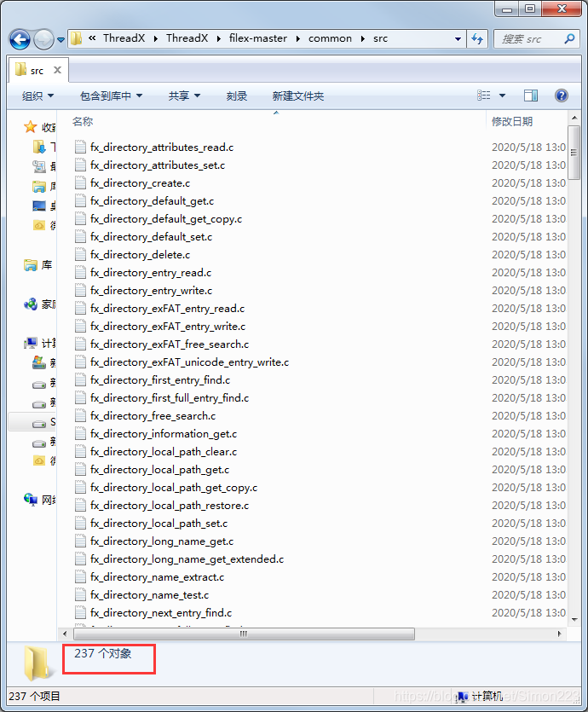This screenshot has height=712, width=588.
Task: Select file fx_directory_delete.c
Action: click(x=140, y=255)
